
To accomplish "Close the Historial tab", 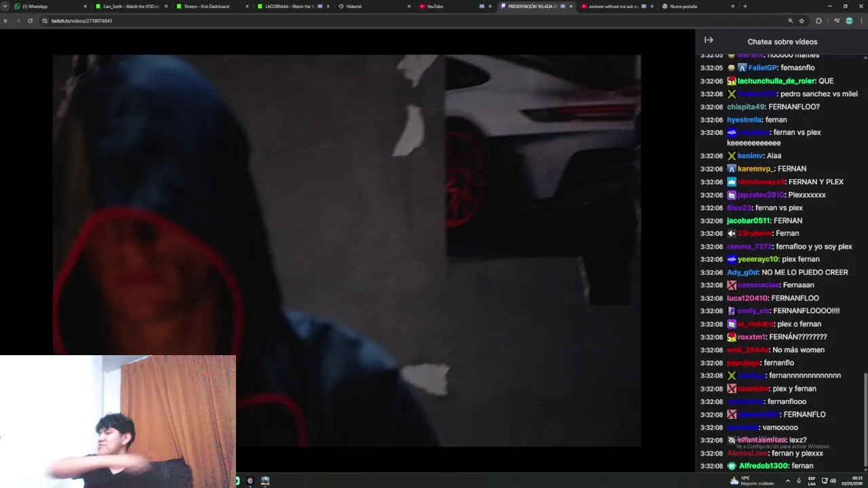I will [x=409, y=6].
